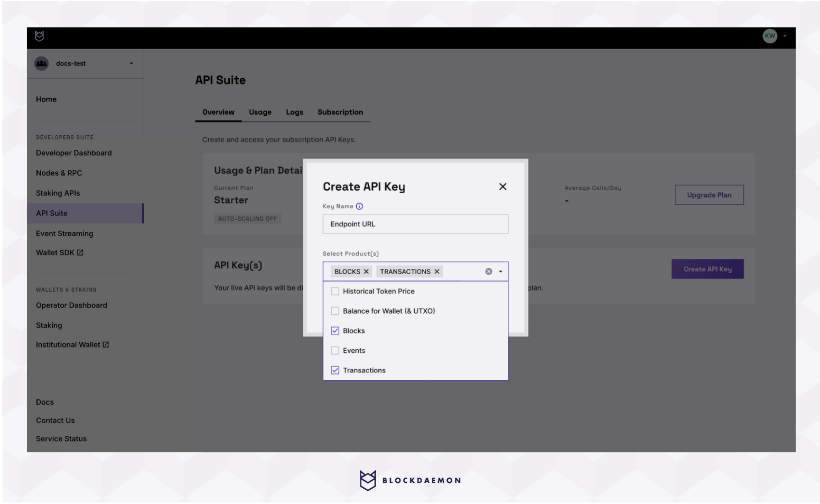Click the external link icon next to Wallet SDK
The width and height of the screenshot is (820, 504).
point(80,253)
